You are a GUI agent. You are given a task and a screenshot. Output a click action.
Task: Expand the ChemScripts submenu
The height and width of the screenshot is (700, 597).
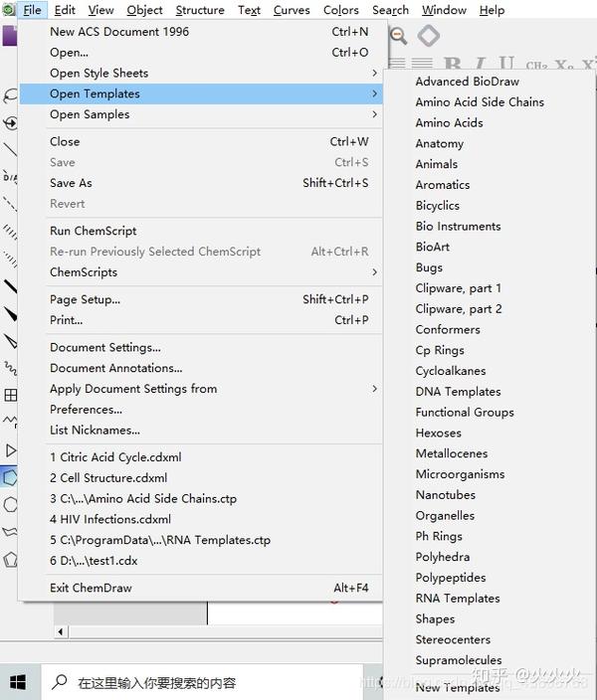200,272
